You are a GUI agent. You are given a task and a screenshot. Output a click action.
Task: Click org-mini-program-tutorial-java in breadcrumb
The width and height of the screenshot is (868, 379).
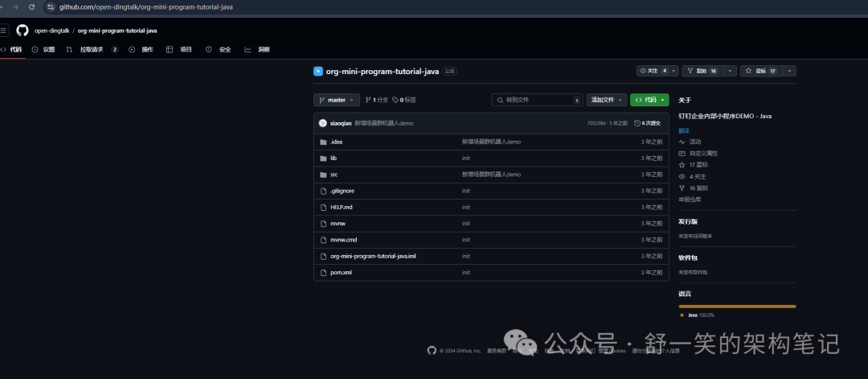117,31
